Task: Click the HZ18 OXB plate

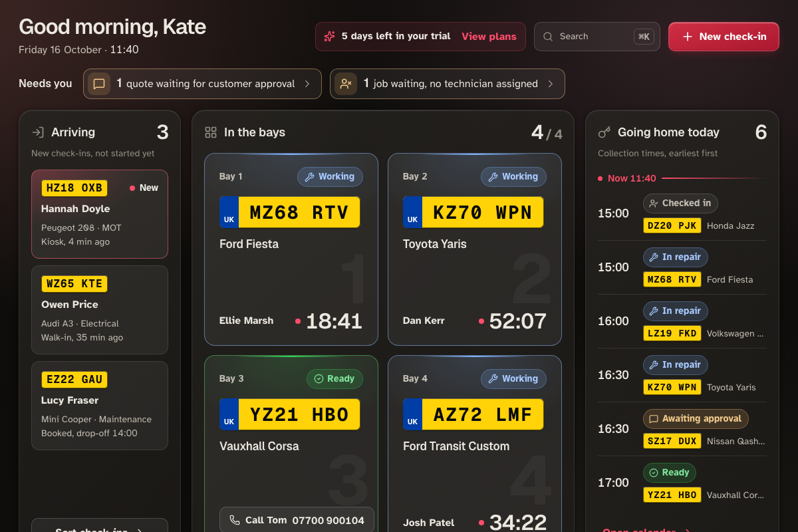Action: tap(74, 188)
